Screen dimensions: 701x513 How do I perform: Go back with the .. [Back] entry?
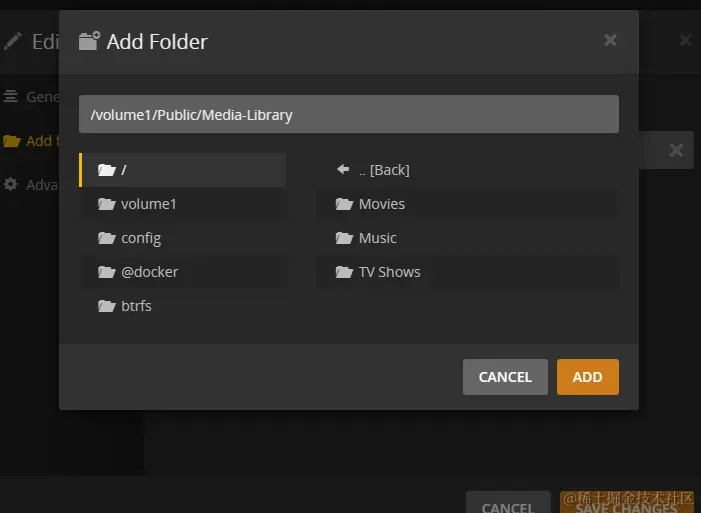point(468,170)
